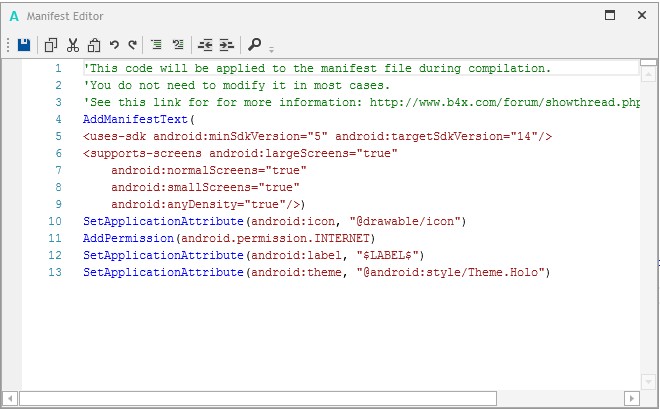Increase indent of selected lines
The width and height of the screenshot is (660, 409).
tap(226, 45)
